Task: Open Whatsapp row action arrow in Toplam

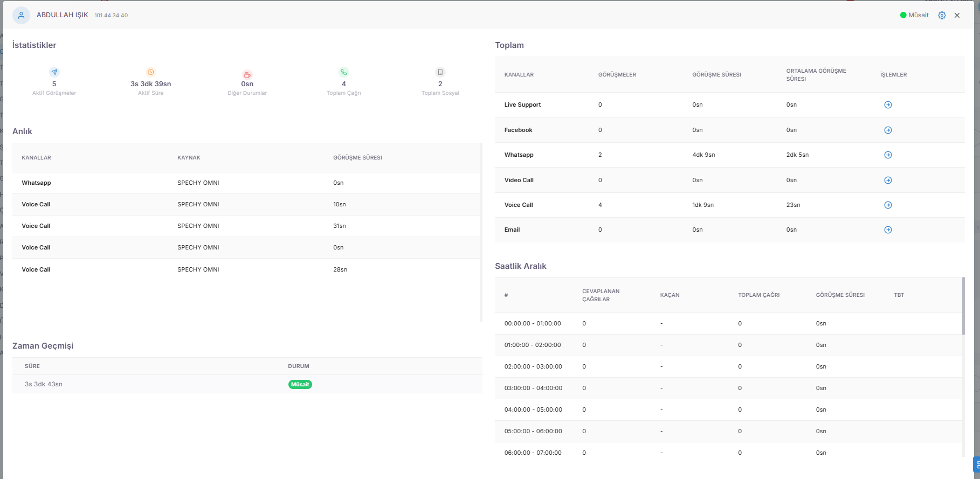Action: [x=888, y=155]
